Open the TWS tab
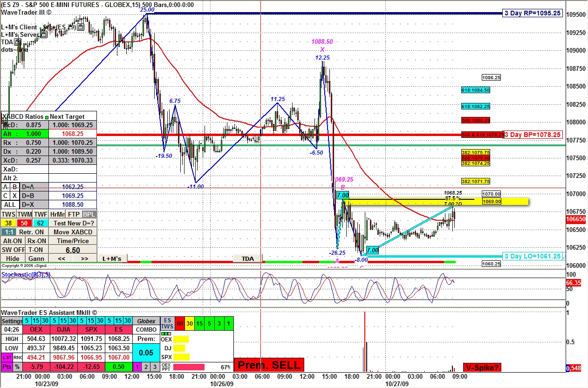Image resolution: width=588 pixels, height=388 pixels. click(x=8, y=214)
